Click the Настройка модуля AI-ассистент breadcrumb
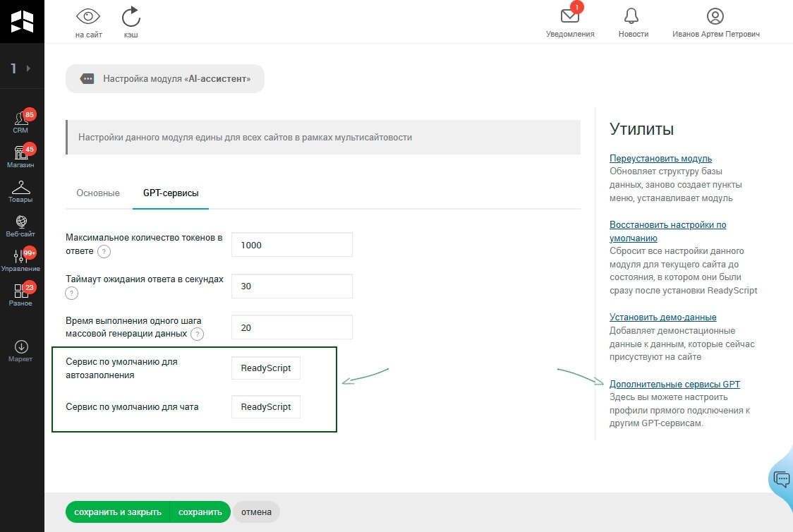Viewport: 793px width, 532px height. (165, 78)
